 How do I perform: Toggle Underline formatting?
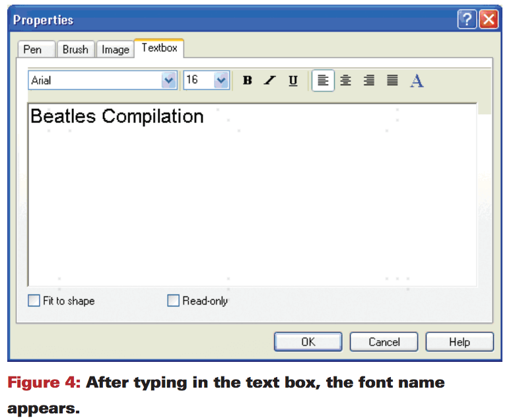[293, 80]
